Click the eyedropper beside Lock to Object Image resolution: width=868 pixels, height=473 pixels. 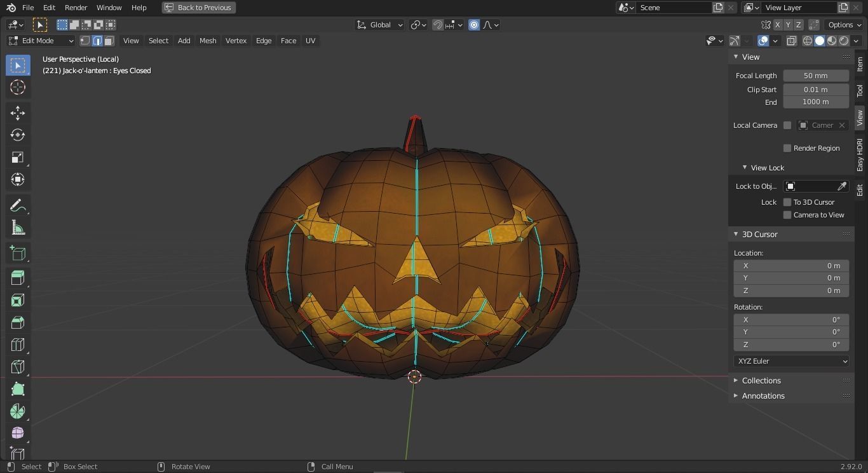pyautogui.click(x=842, y=186)
